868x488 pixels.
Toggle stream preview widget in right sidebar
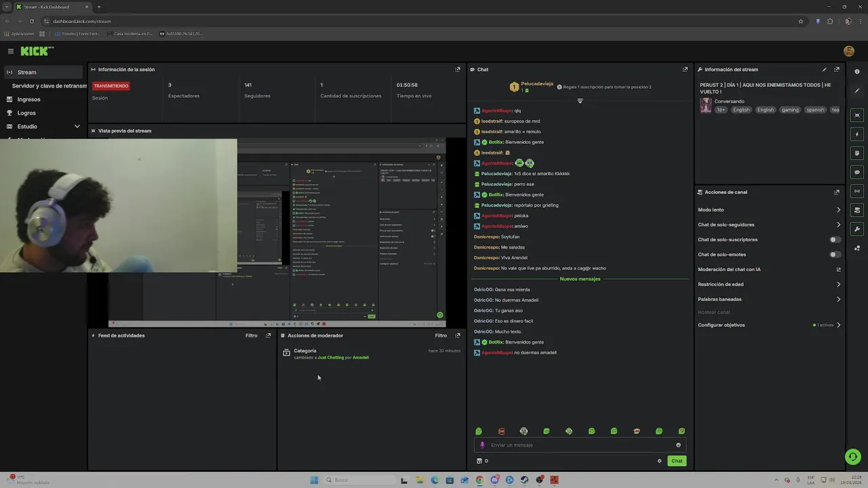coord(857,115)
